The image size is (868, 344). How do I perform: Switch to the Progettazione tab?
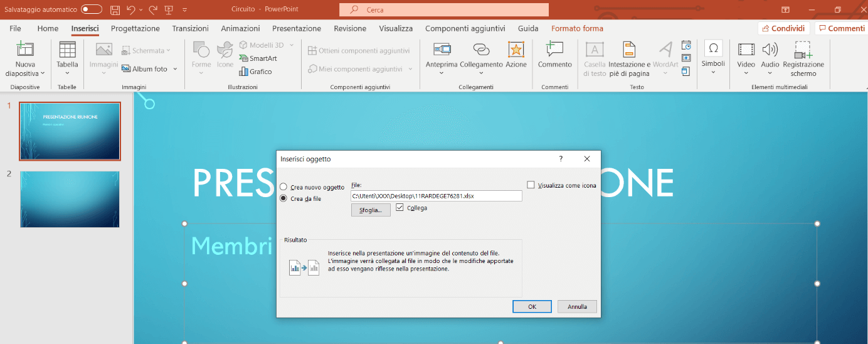coord(135,28)
